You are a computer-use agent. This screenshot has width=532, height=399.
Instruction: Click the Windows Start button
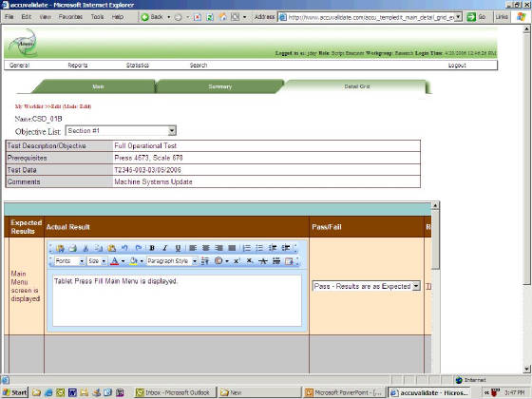point(15,392)
